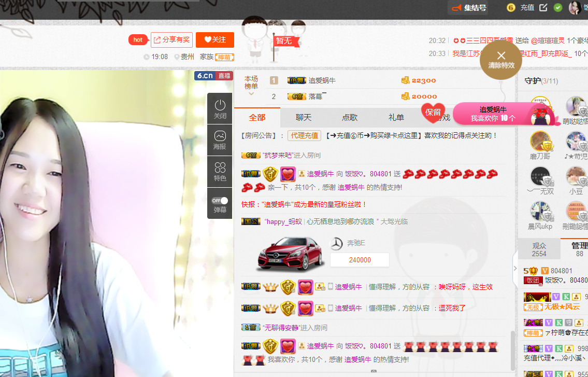Viewport: 588px width, 377px height.
Task: Open guardian 磨刀哥 avatar
Action: 540,141
